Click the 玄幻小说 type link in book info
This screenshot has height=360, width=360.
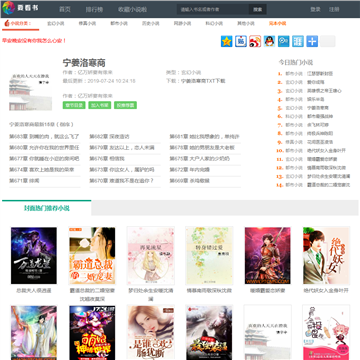pos(191,72)
